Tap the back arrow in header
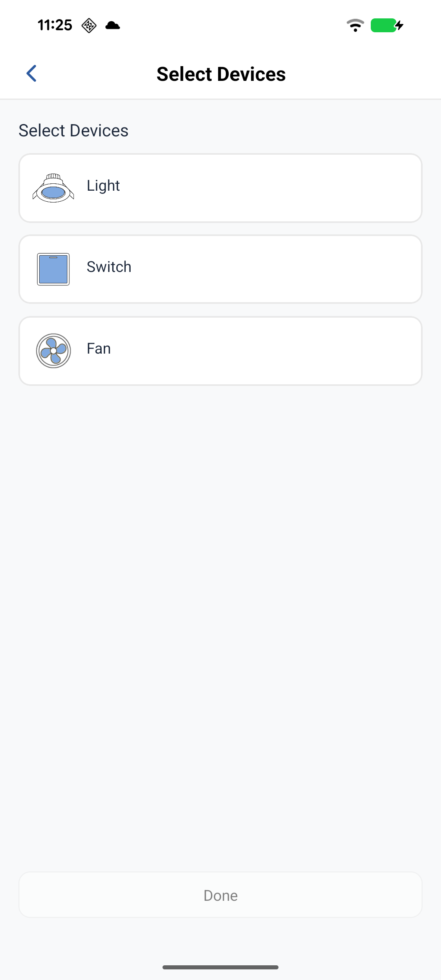The width and height of the screenshot is (441, 980). tap(31, 73)
